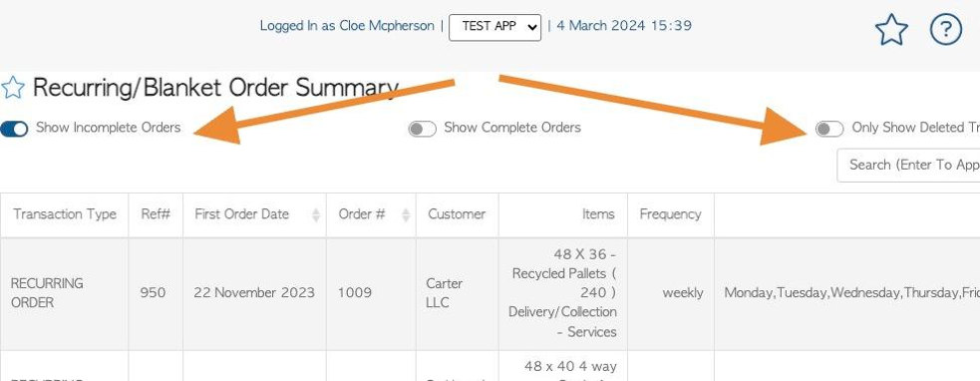This screenshot has width=980, height=381.
Task: Open the TEST APP dropdown
Action: click(495, 26)
